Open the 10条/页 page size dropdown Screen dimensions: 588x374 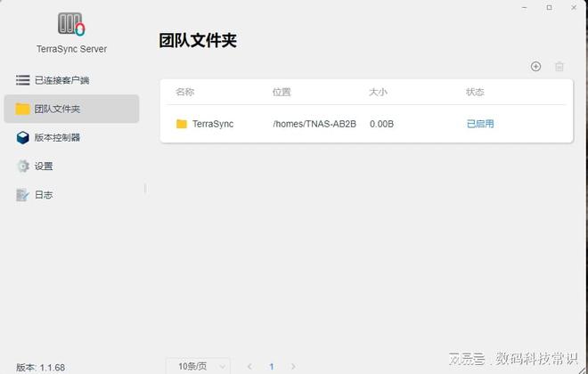(x=198, y=366)
